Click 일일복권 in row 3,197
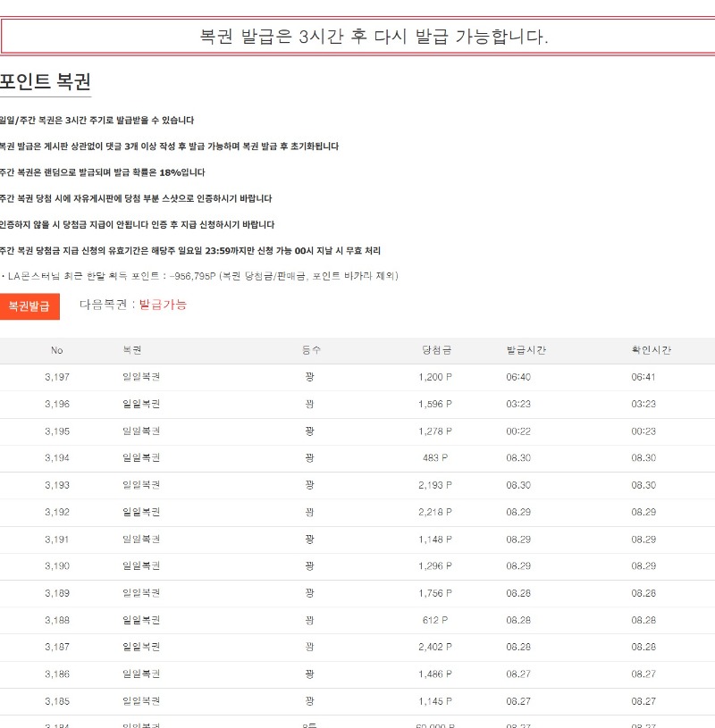Image resolution: width=715 pixels, height=728 pixels. click(141, 377)
